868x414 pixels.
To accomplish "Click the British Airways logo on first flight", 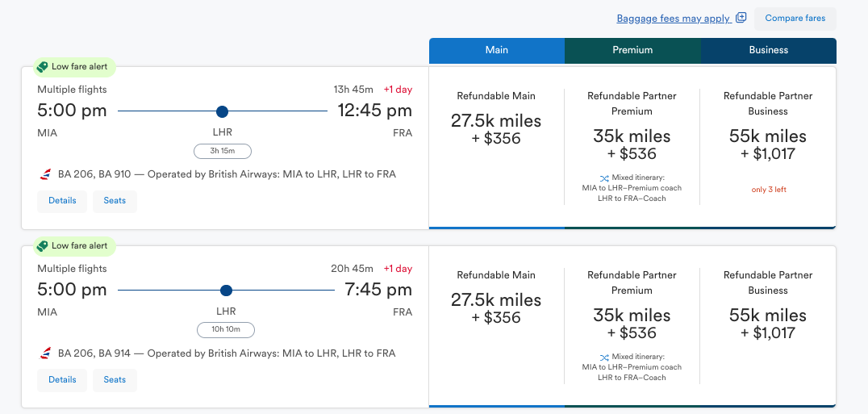I will point(45,174).
